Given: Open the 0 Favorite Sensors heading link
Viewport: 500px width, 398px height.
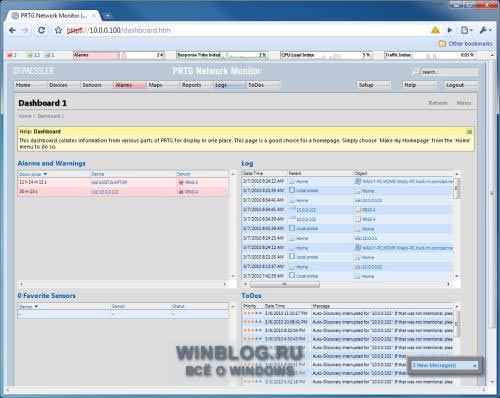Looking at the screenshot, I should pyautogui.click(x=46, y=296).
